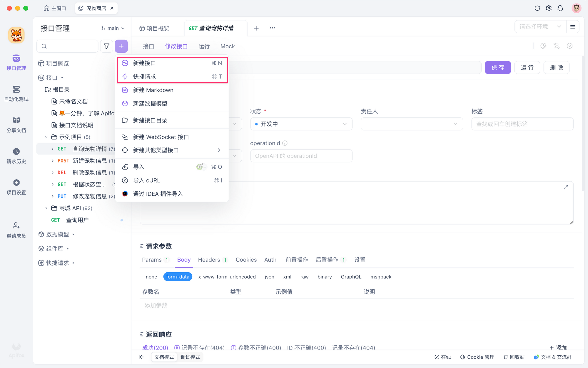588x368 pixels.
Task: Click the 保存 button
Action: pyautogui.click(x=498, y=67)
